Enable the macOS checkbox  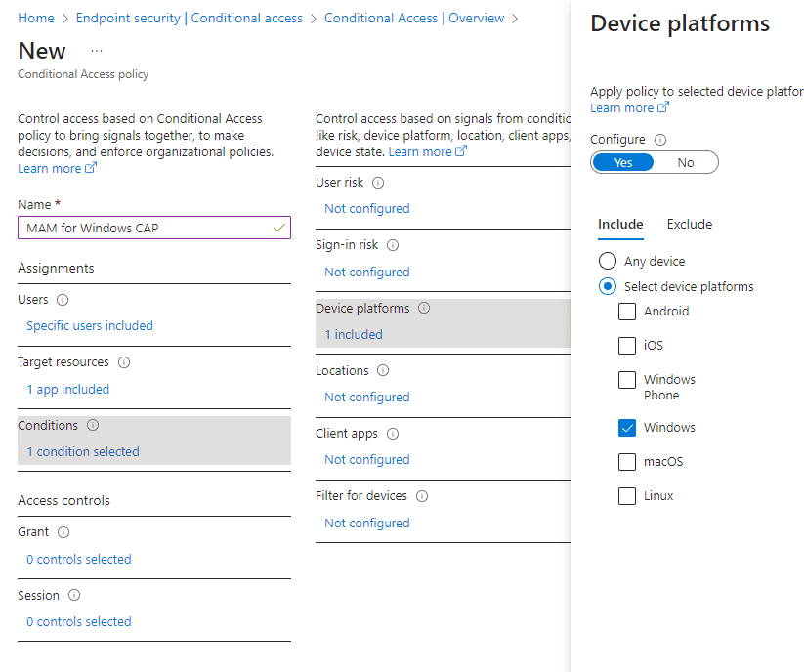coord(627,462)
